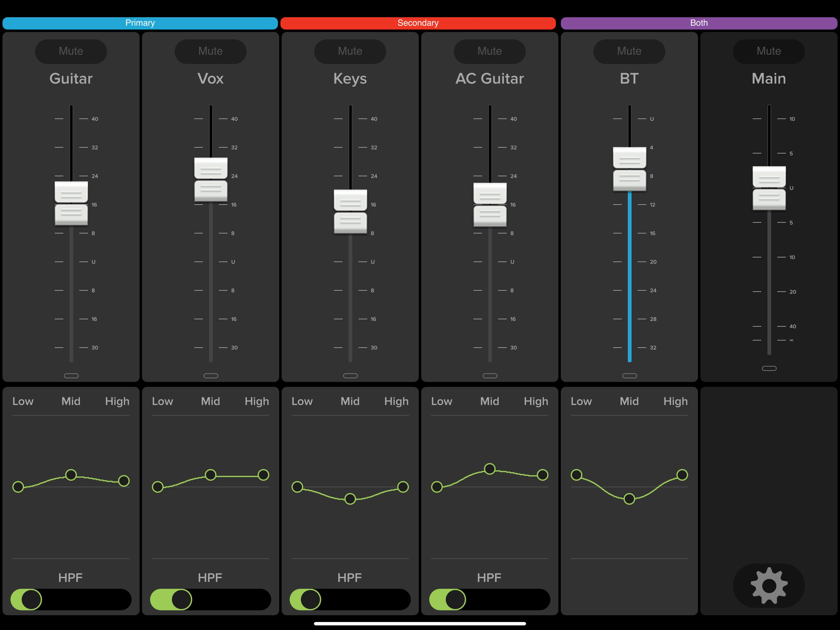Click the pill indicator below Keys fader
Image resolution: width=840 pixels, height=630 pixels.
(351, 376)
